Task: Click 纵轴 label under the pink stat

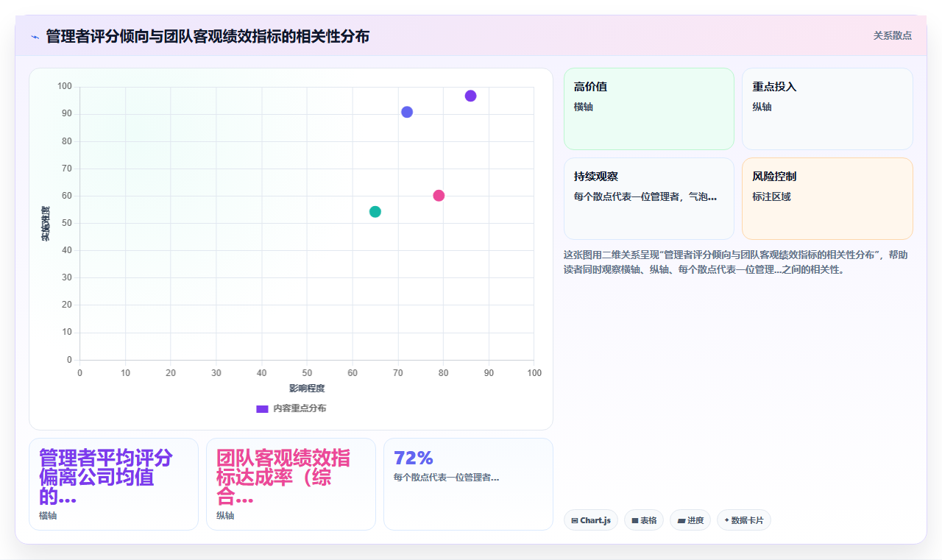Action: [x=225, y=516]
